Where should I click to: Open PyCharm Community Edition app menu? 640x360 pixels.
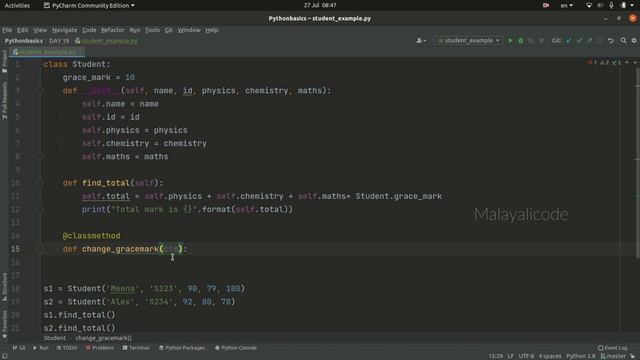pyautogui.click(x=89, y=5)
